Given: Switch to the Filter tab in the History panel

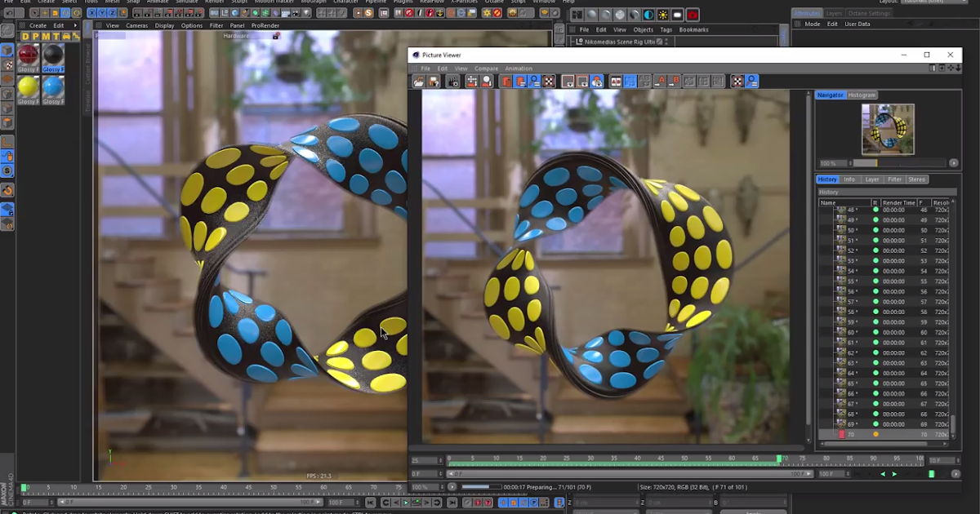Looking at the screenshot, I should tap(895, 179).
